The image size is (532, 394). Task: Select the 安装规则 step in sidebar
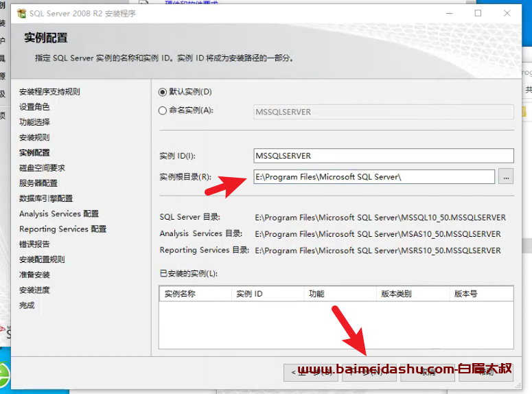coord(34,137)
